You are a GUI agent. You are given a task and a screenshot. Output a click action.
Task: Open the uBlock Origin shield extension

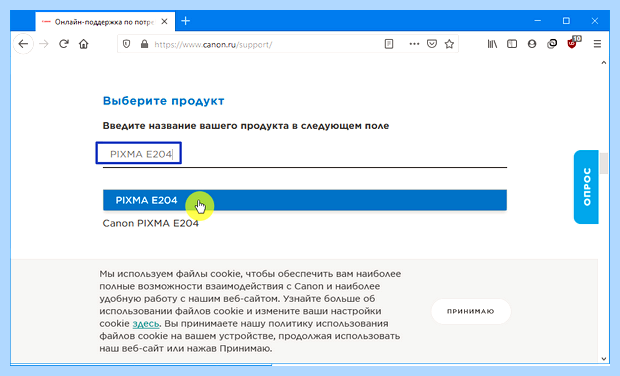(x=572, y=43)
